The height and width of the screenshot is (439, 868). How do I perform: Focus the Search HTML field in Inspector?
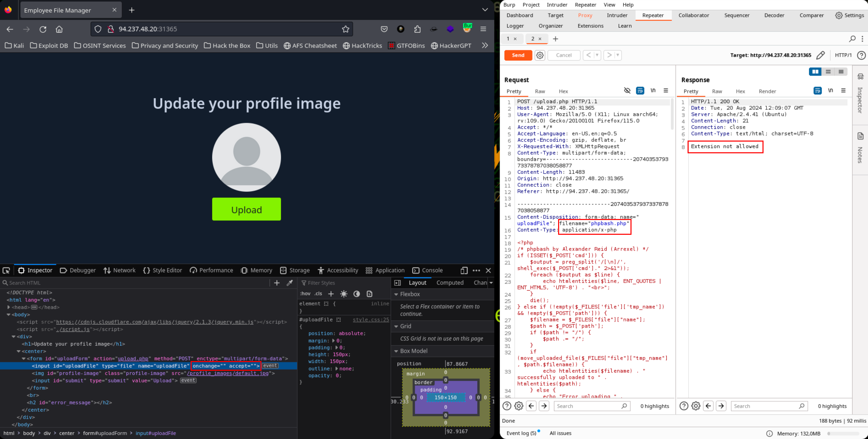coord(135,283)
